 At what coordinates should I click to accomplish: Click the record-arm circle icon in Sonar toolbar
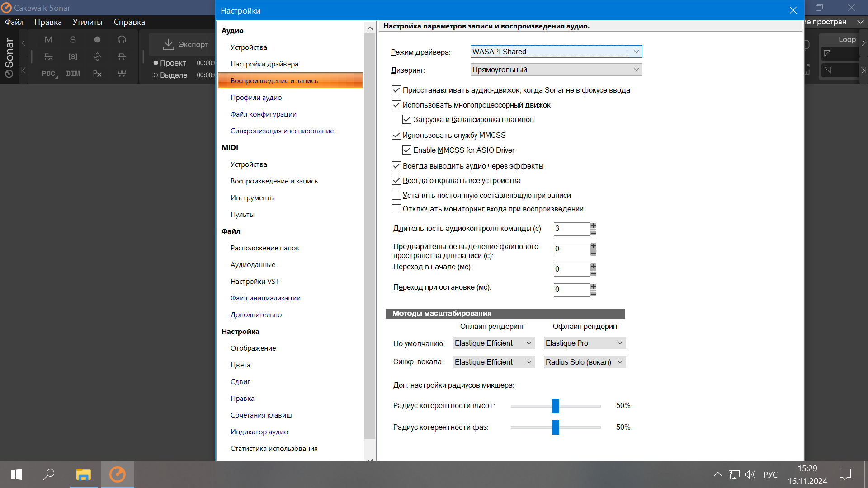97,40
